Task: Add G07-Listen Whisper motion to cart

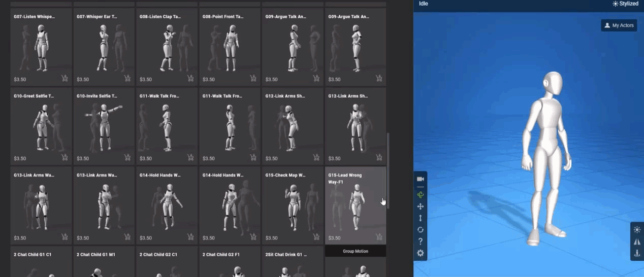Action: [65, 79]
